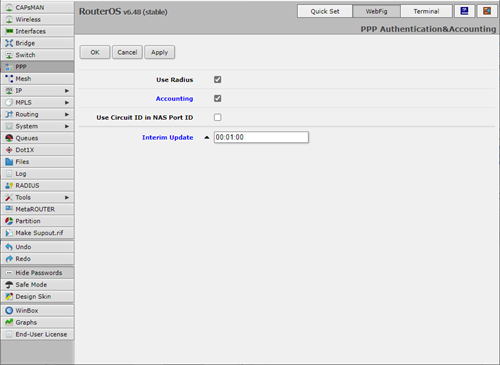Click the orange icon after the manual icon
The width and height of the screenshot is (500, 365).
coord(487,11)
